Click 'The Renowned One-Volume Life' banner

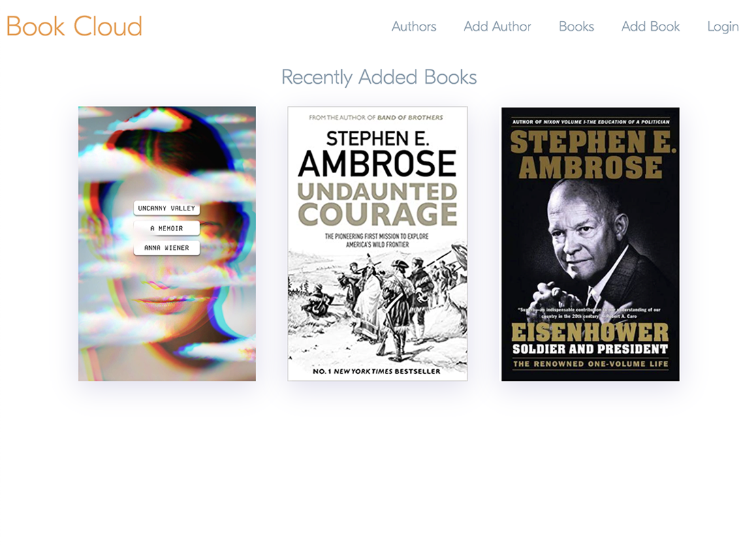(x=590, y=364)
